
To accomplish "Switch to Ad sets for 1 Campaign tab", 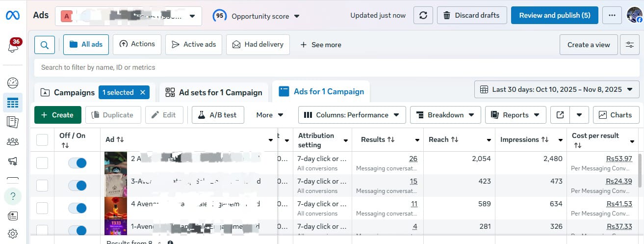I will pyautogui.click(x=214, y=92).
